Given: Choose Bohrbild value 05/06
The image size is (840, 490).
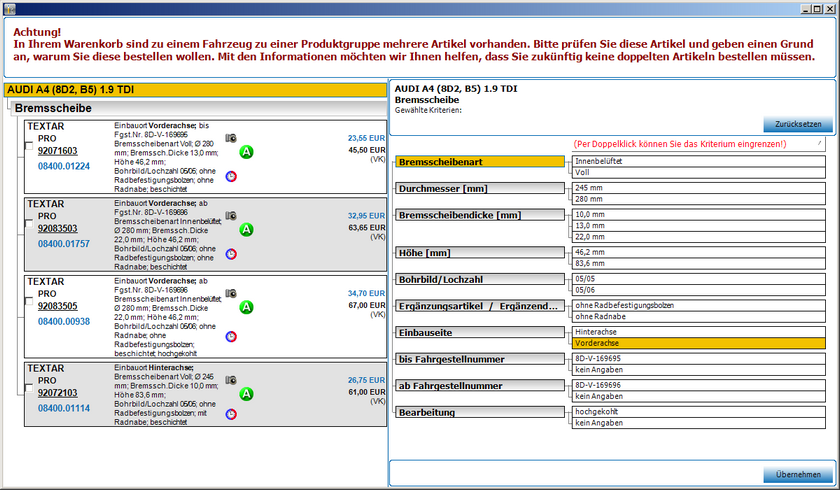Looking at the screenshot, I should pyautogui.click(x=699, y=290).
